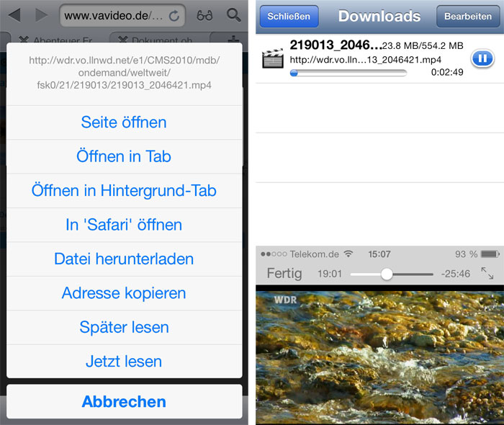
Task: Choose 'Datei herunterladen'
Action: click(124, 259)
